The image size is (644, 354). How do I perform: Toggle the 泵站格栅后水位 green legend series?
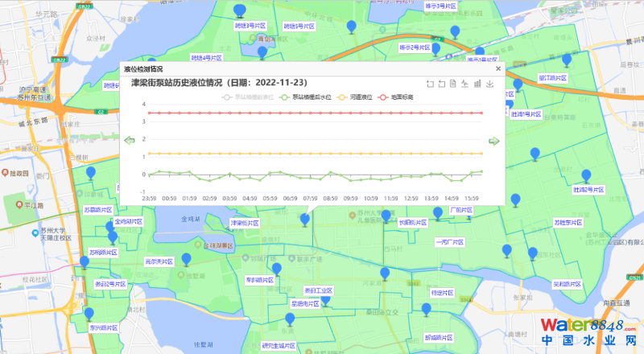point(301,97)
